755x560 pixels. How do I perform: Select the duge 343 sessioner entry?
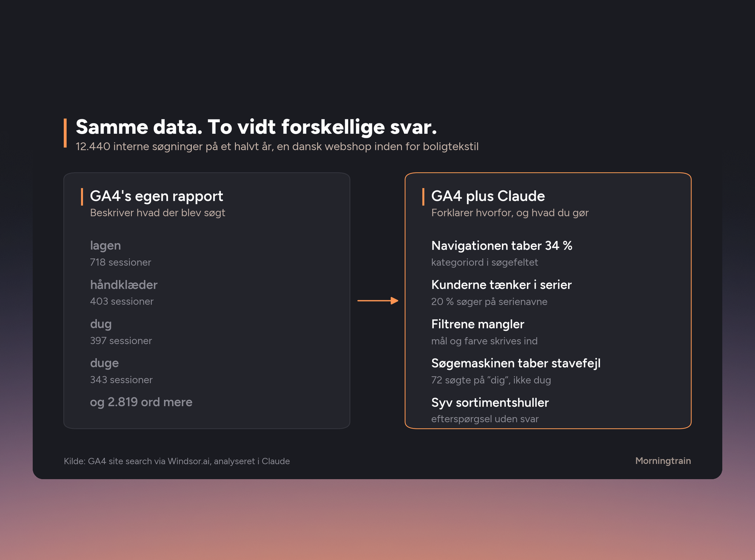tap(121, 371)
